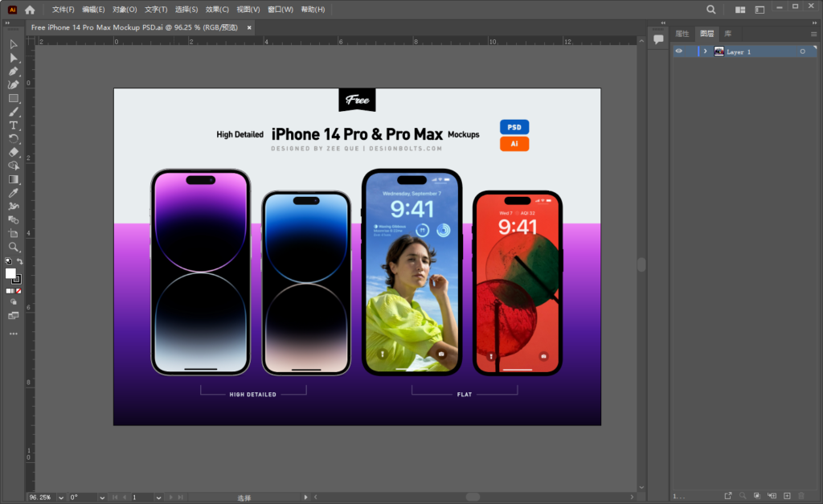Viewport: 823px width, 504px height.
Task: Click the Stroke color swatch
Action: (x=18, y=279)
